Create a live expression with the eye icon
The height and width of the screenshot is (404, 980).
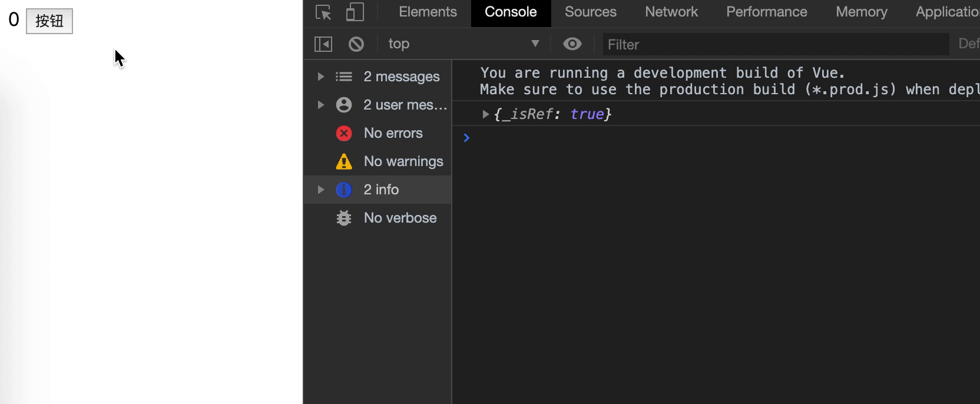click(572, 44)
